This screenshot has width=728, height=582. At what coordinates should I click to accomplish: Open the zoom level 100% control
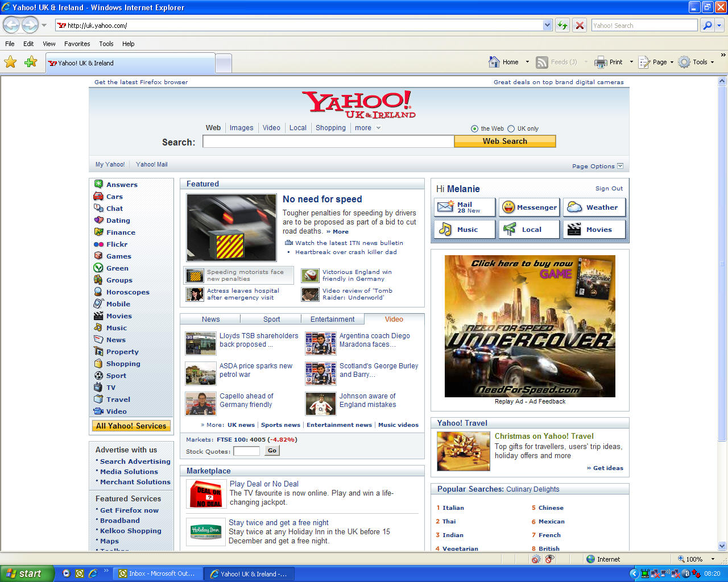[x=696, y=559]
